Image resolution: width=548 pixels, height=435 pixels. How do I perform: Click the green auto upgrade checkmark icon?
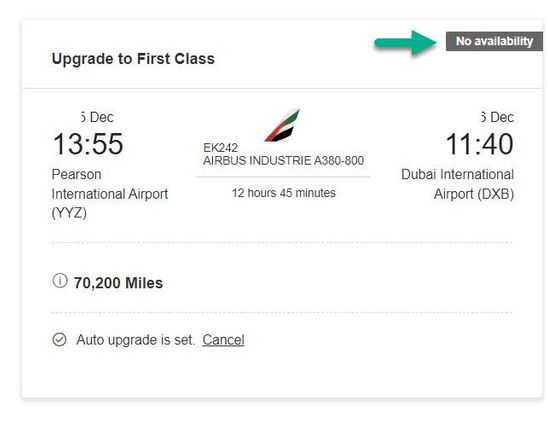click(x=59, y=339)
